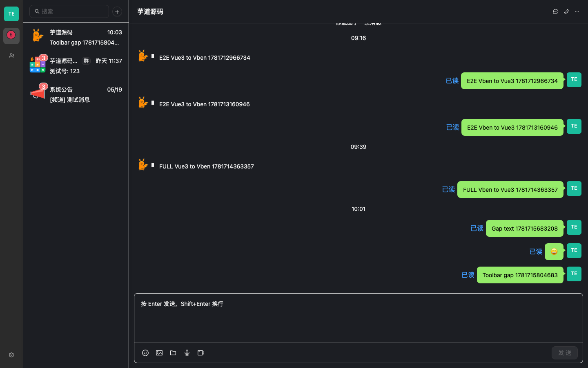The image size is (588, 368).
Task: Select the folder file attachment icon
Action: pyautogui.click(x=173, y=353)
